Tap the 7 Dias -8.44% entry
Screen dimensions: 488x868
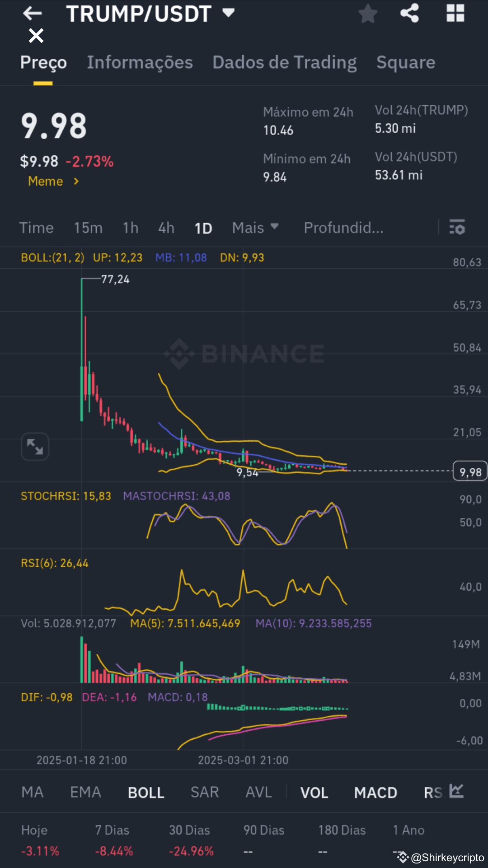tap(114, 840)
